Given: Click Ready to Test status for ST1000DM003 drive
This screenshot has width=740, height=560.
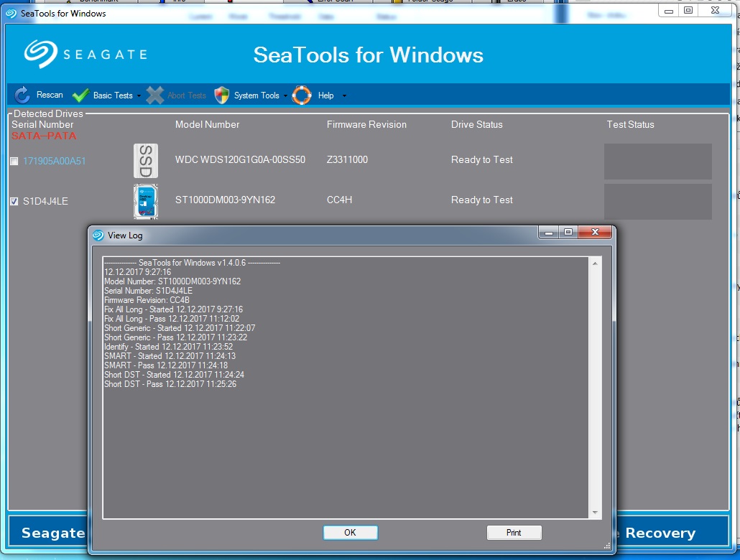Looking at the screenshot, I should tap(482, 200).
